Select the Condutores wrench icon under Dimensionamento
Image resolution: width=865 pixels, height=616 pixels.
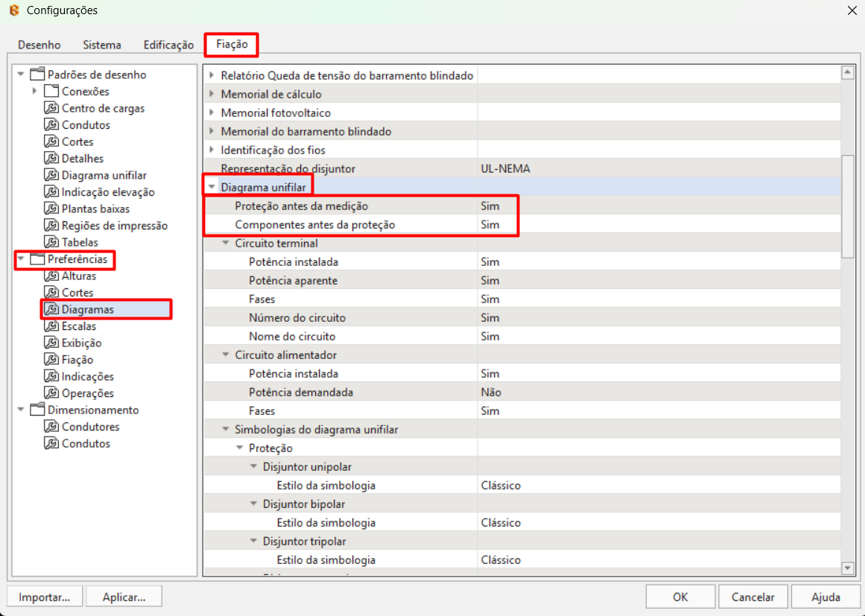coord(51,427)
